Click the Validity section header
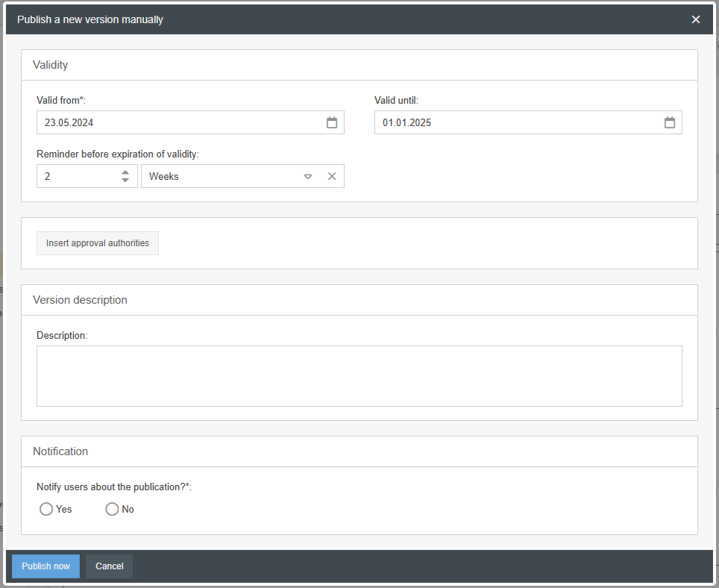The image size is (719, 588). click(x=50, y=65)
